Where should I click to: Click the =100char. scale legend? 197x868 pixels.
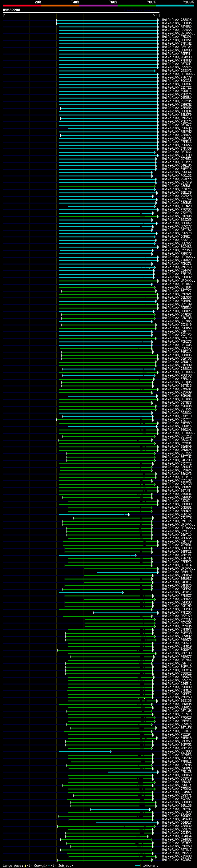[147, 866]
